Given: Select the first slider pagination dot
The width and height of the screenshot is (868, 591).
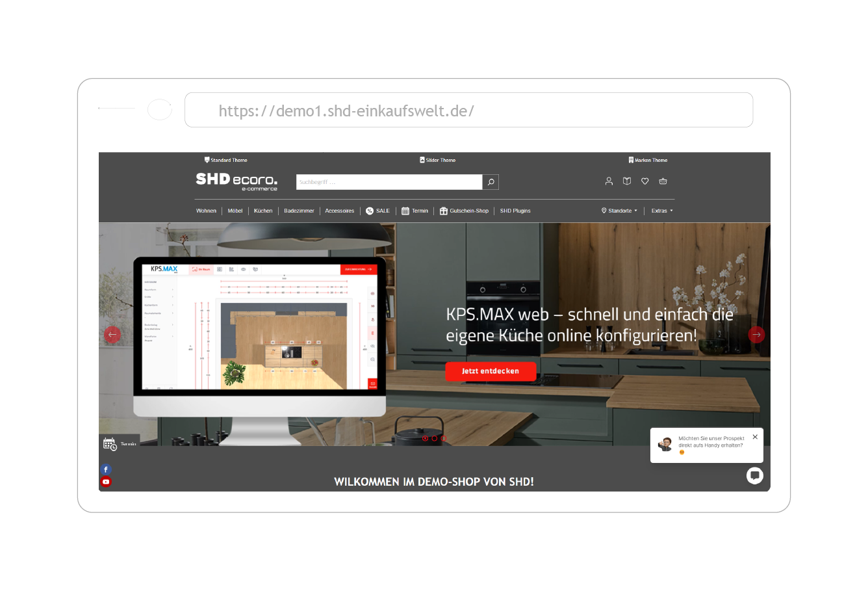Looking at the screenshot, I should point(426,438).
